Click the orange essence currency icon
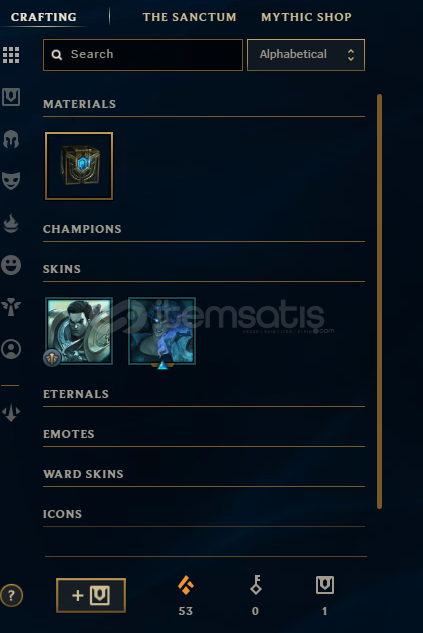Image resolution: width=423 pixels, height=633 pixels. click(x=186, y=585)
